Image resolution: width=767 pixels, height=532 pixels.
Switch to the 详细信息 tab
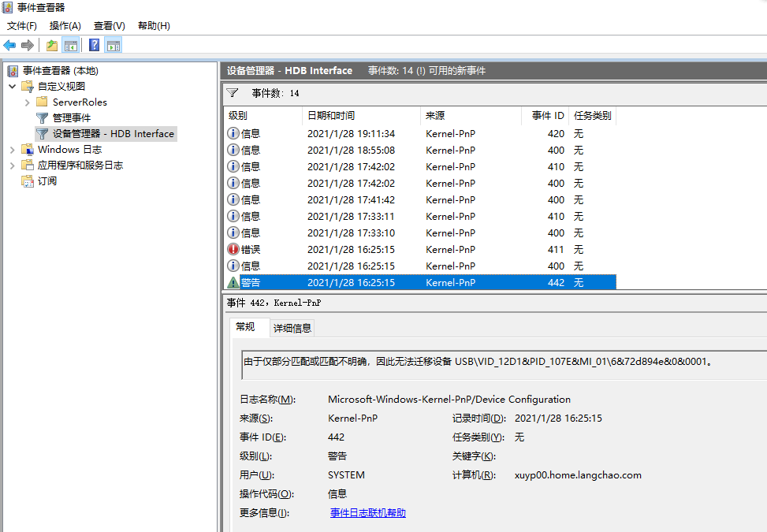(292, 328)
